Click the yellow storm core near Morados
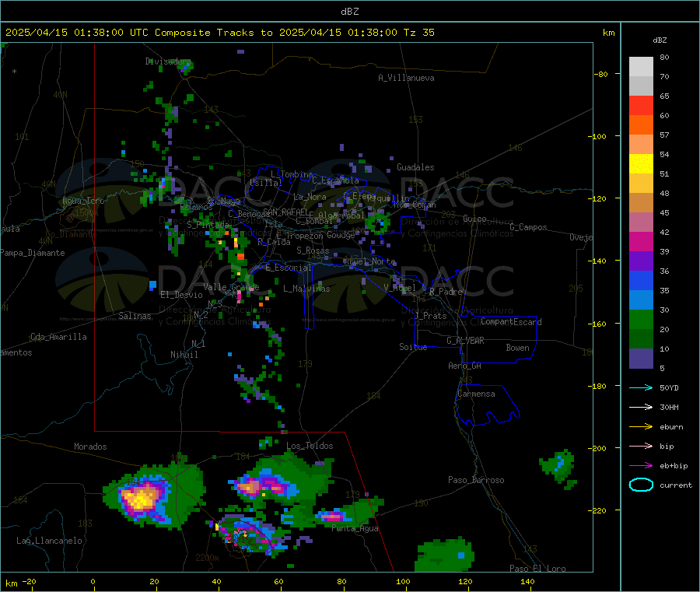700x592 pixels. 142,497
